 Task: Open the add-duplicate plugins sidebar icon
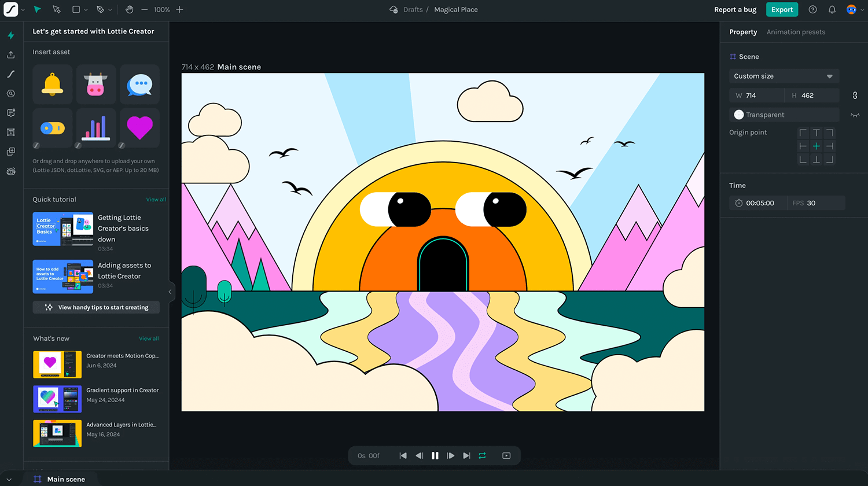tap(10, 152)
